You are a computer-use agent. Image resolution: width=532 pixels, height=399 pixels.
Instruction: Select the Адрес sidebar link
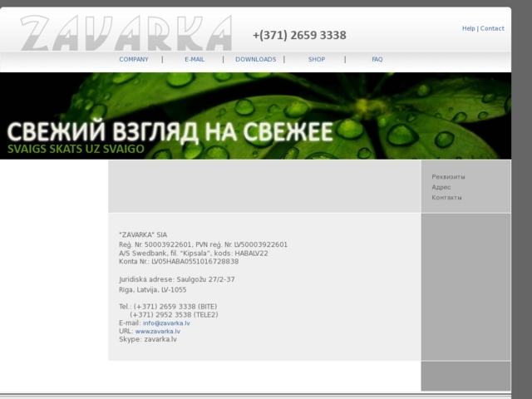point(441,187)
